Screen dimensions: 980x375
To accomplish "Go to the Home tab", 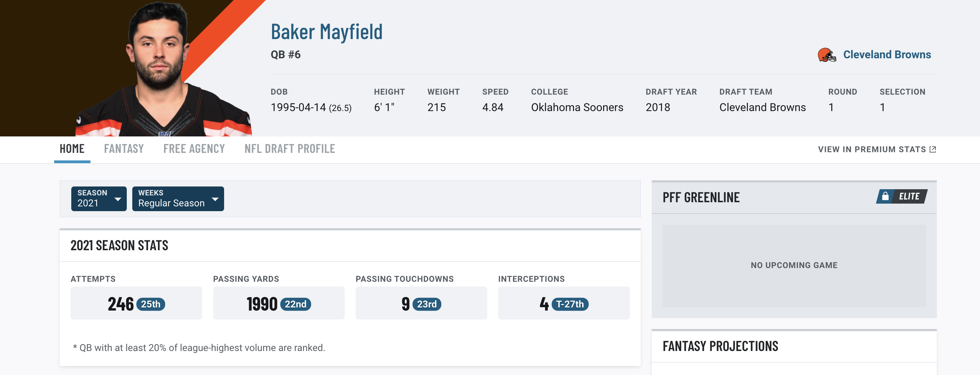I will pyautogui.click(x=72, y=148).
